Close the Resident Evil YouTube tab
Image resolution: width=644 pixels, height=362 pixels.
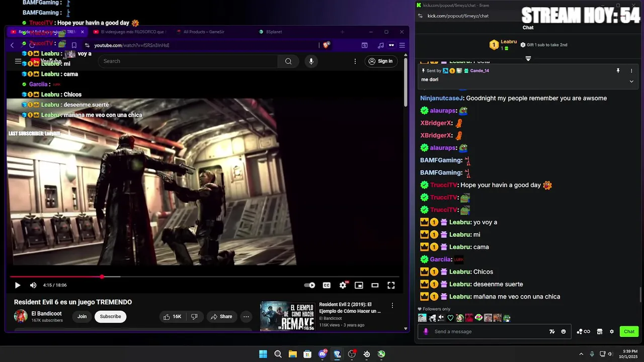click(x=82, y=32)
